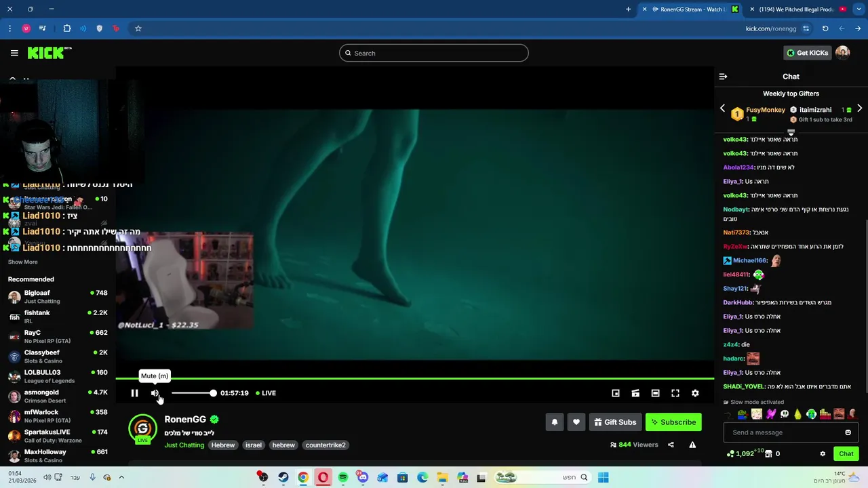Seek along the green stream progress bar
Image resolution: width=868 pixels, height=488 pixels.
click(415, 378)
